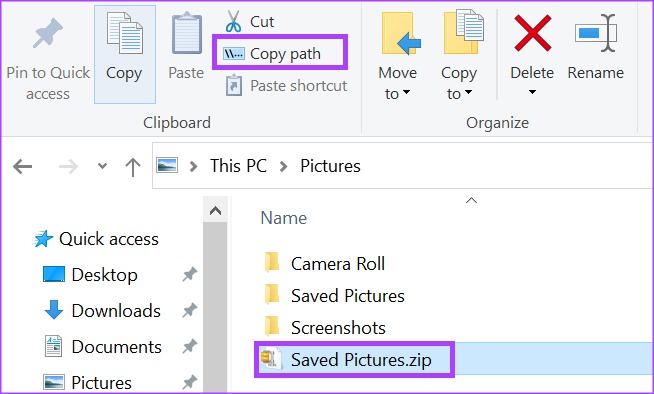Expand chevron before This PC in address bar
Image resolution: width=654 pixels, height=394 pixels.
pyautogui.click(x=193, y=167)
